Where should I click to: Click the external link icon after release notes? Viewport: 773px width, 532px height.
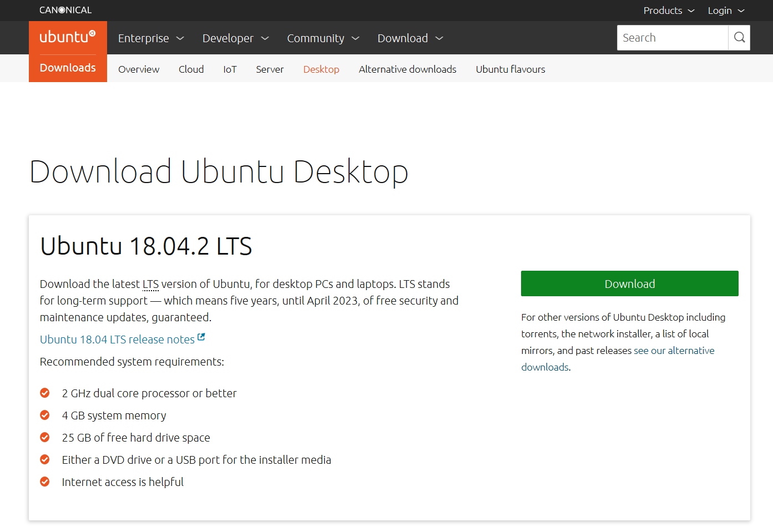tap(201, 336)
